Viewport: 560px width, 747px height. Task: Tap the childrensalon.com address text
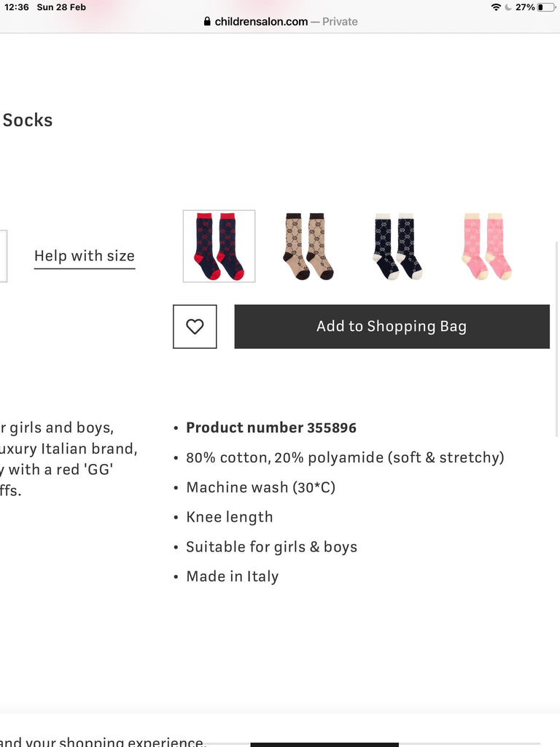tap(261, 21)
